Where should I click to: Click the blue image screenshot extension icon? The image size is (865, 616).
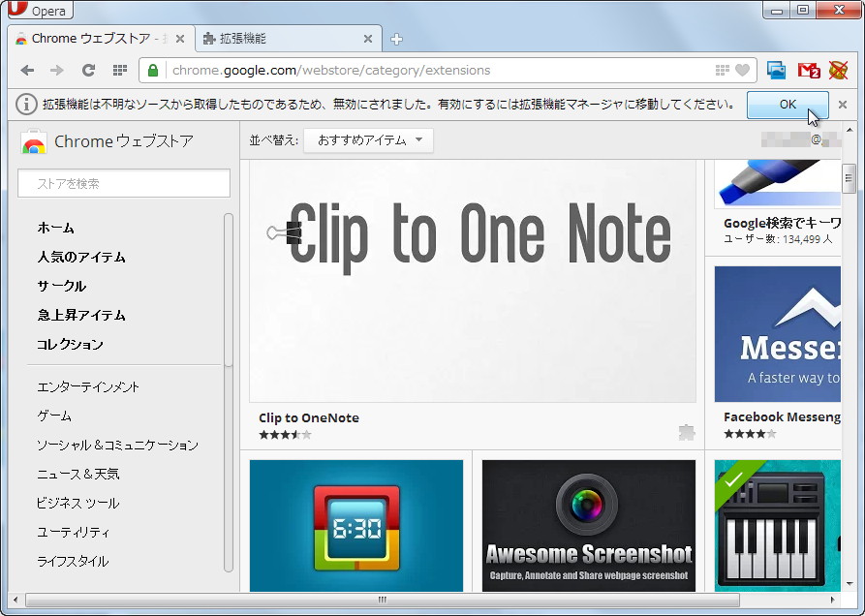(777, 70)
